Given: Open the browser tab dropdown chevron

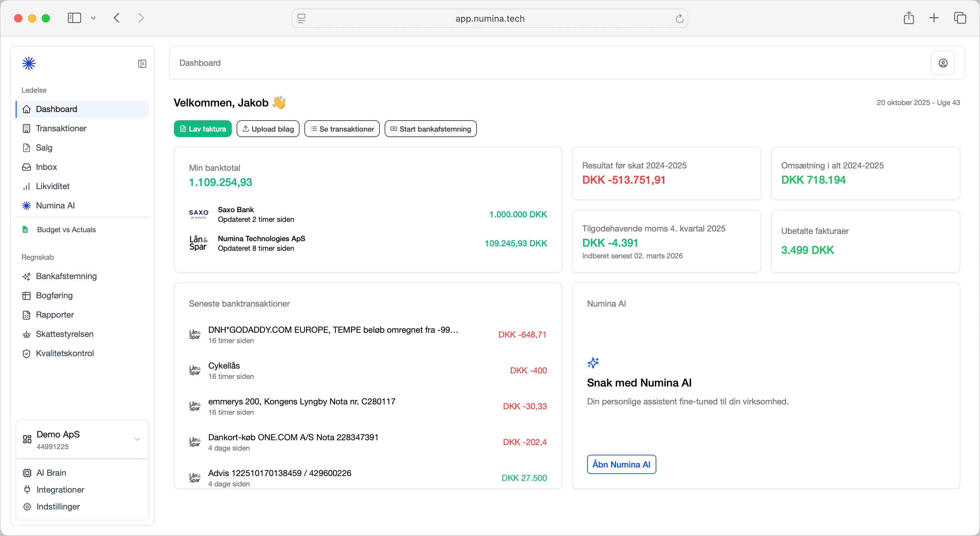Looking at the screenshot, I should (94, 18).
